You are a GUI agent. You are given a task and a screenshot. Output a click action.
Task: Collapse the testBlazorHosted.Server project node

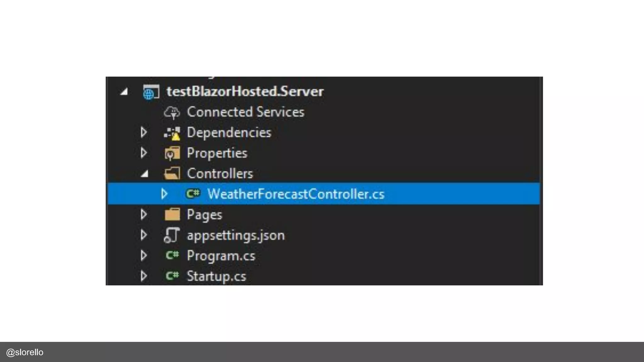coord(124,92)
